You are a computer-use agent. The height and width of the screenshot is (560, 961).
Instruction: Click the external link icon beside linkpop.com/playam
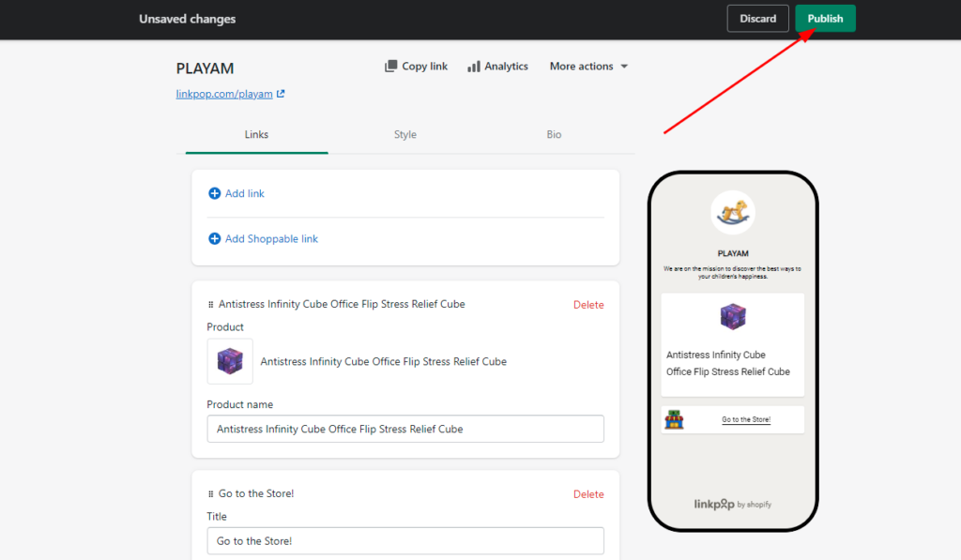[x=281, y=94]
